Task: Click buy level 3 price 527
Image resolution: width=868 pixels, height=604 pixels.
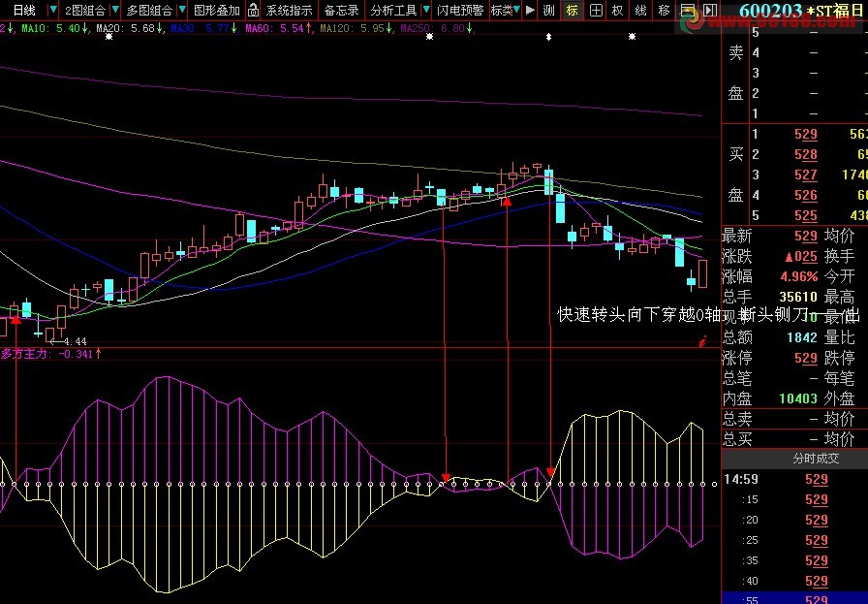Action: [x=805, y=175]
